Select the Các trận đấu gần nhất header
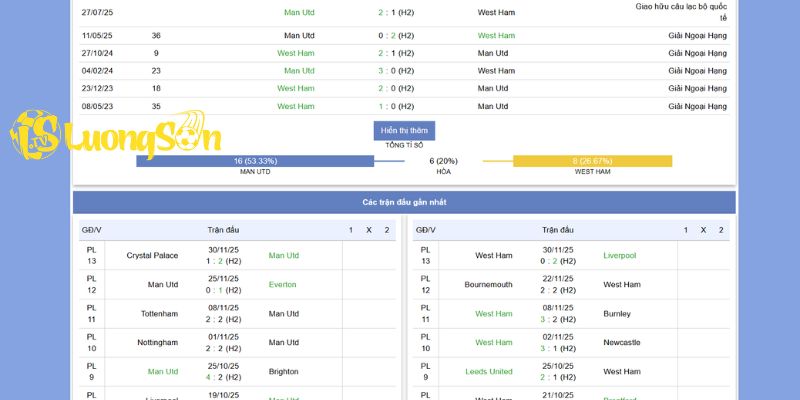Screen dimensions: 800x400 pos(404,202)
